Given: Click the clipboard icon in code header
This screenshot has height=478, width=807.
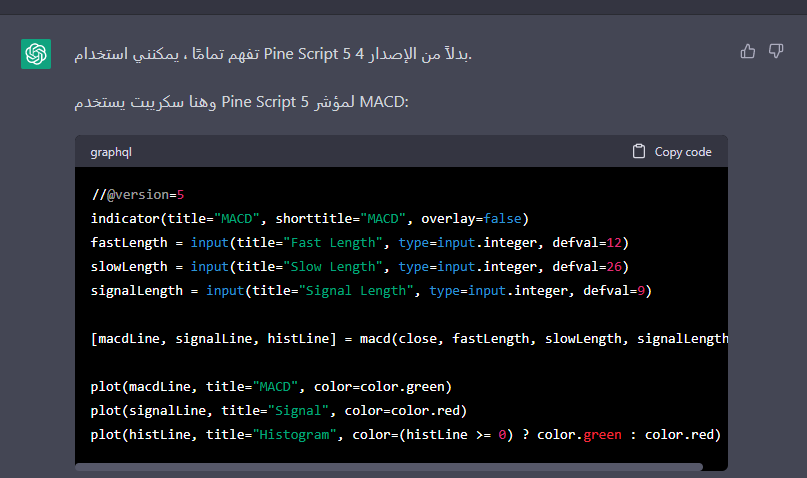Looking at the screenshot, I should (639, 151).
